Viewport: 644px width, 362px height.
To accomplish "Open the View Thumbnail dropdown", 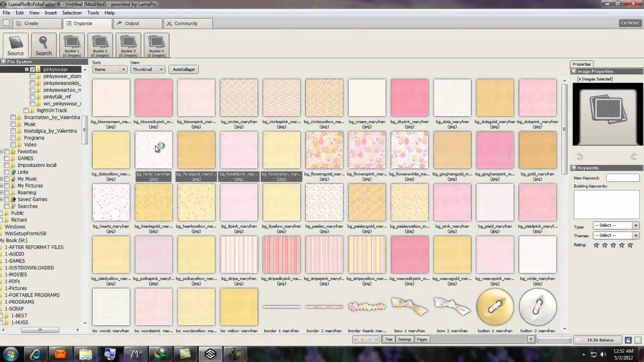I will tap(147, 69).
